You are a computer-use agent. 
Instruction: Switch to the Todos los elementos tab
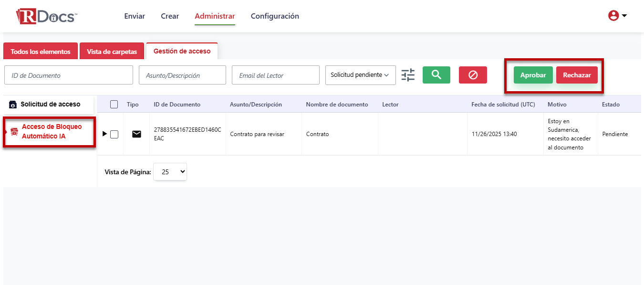41,51
